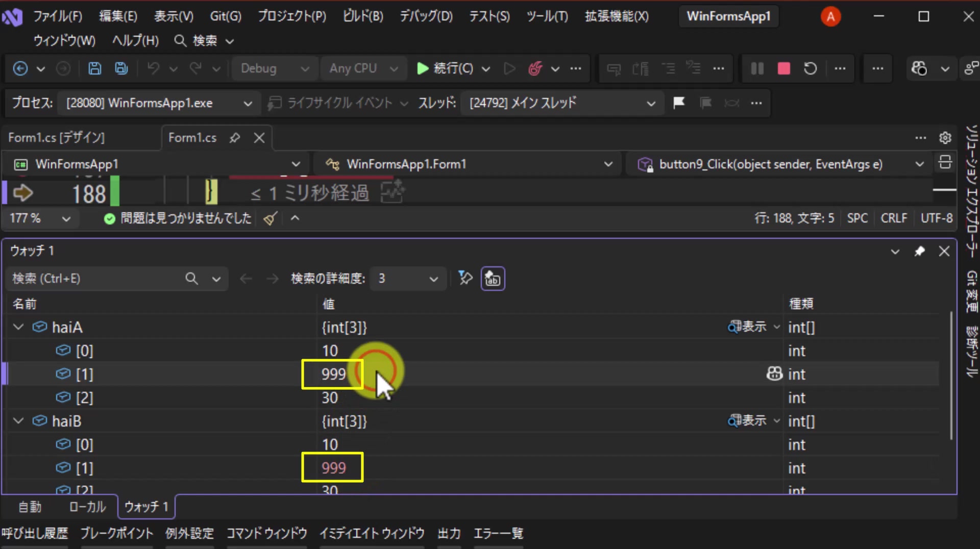The width and height of the screenshot is (980, 549).
Task: Toggle the Watch search filter icon
Action: click(x=465, y=279)
